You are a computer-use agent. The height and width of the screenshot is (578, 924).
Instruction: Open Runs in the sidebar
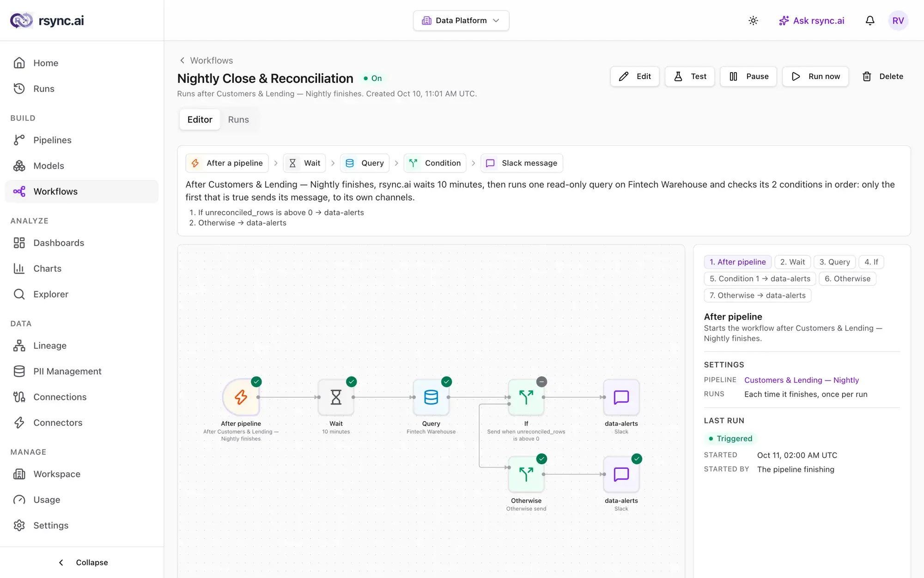tap(82, 89)
